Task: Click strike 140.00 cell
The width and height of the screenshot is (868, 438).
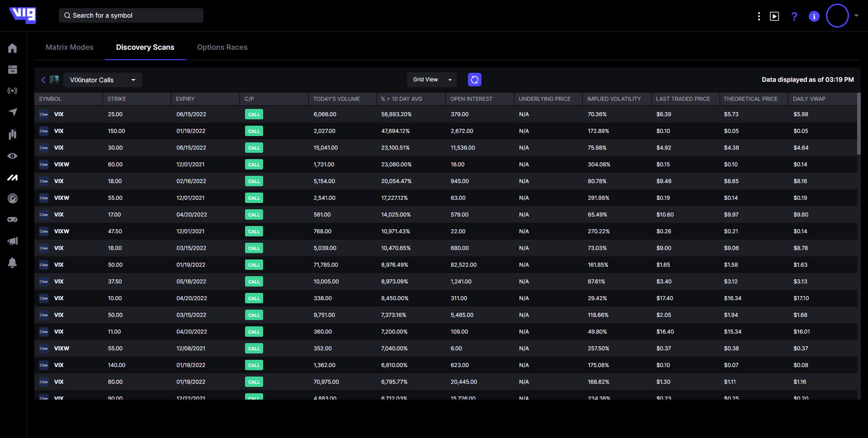Action: coord(117,365)
